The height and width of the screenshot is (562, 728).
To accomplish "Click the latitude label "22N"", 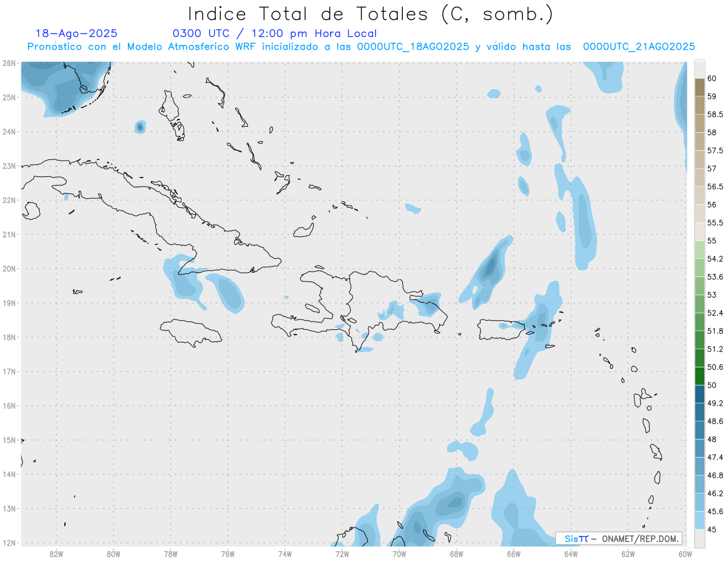I will (9, 200).
